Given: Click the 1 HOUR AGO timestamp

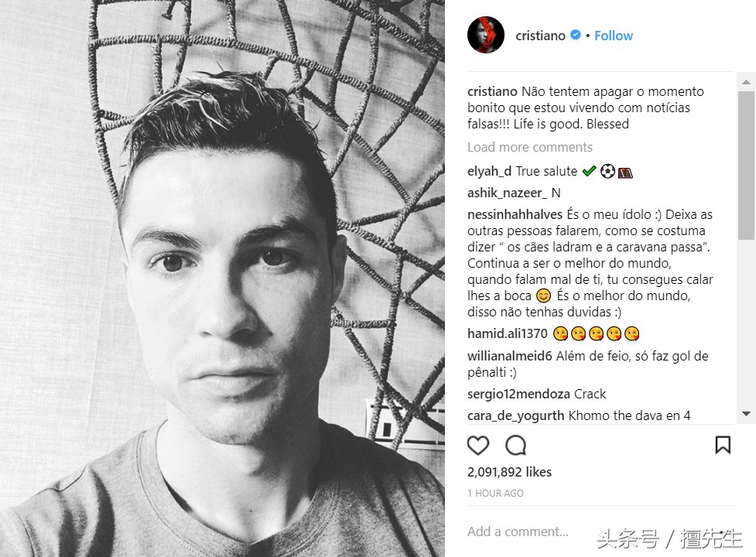Looking at the screenshot, I should (495, 494).
